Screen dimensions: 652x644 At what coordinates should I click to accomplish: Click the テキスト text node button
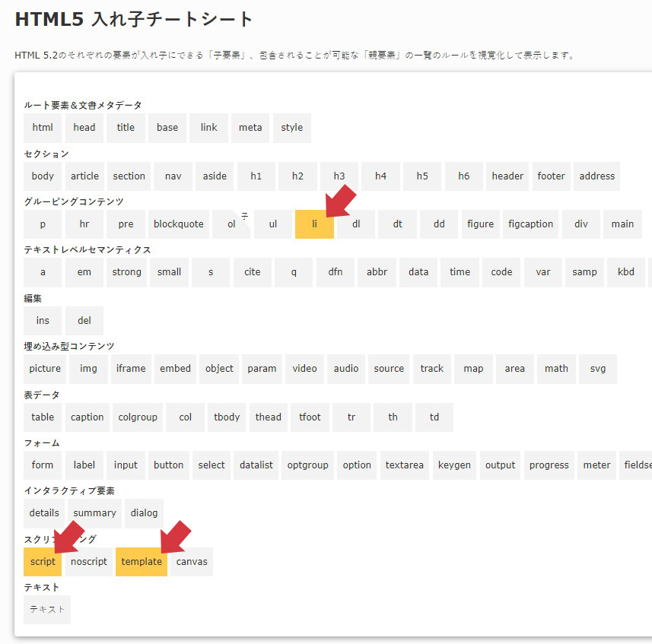point(47,610)
